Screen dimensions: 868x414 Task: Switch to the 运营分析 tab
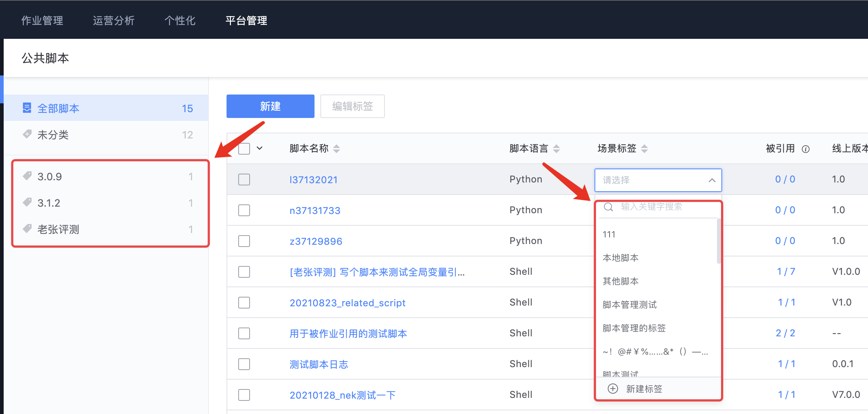click(114, 21)
